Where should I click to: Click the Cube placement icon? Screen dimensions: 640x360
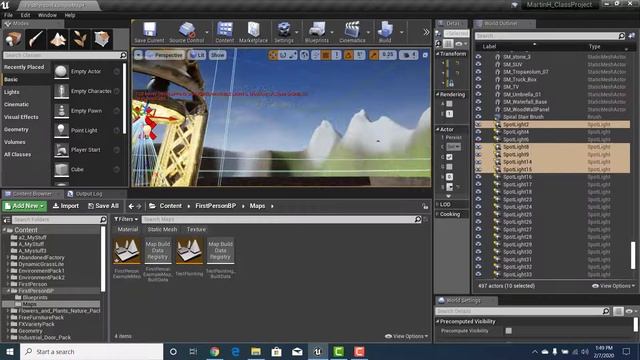pos(61,169)
